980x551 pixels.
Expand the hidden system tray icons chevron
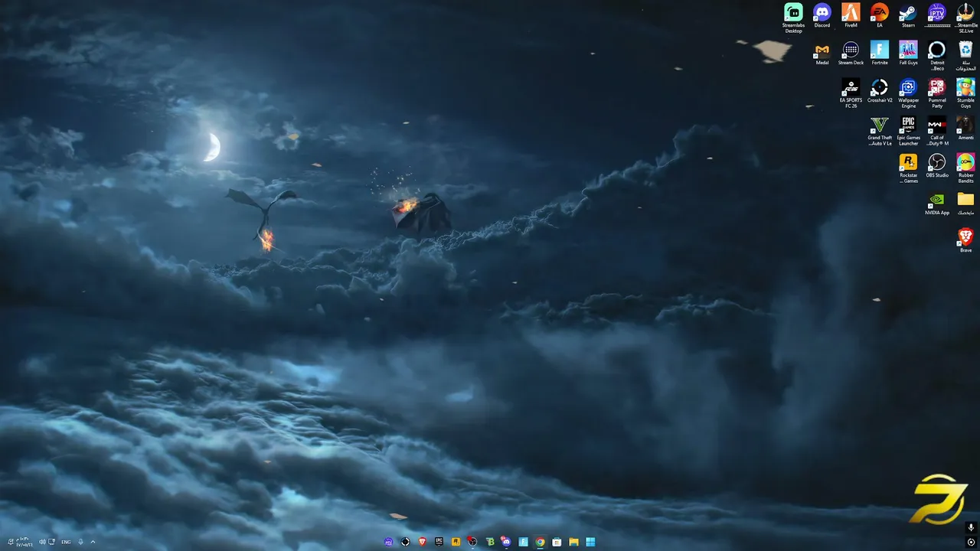[x=93, y=542]
